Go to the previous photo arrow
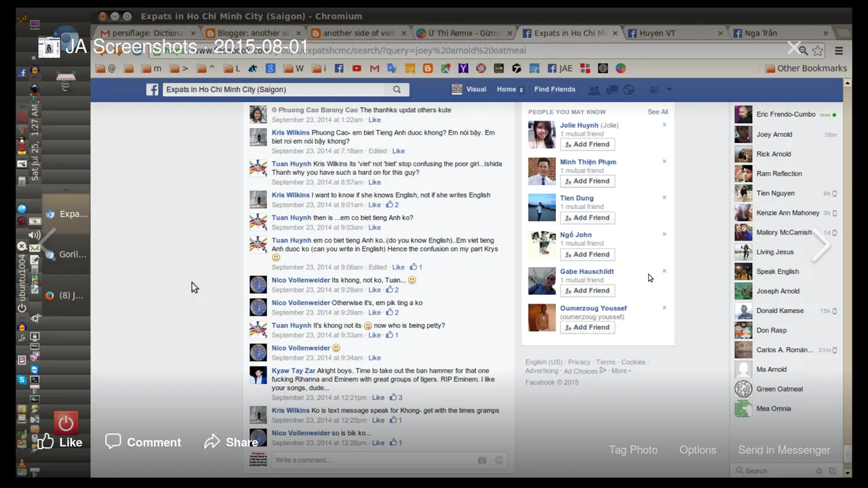The image size is (868, 488). pyautogui.click(x=47, y=245)
